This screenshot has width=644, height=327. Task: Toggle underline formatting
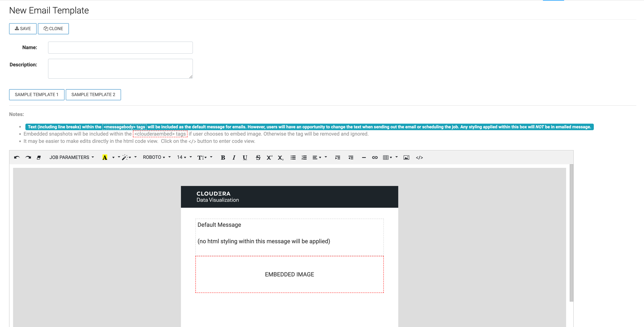click(x=245, y=158)
